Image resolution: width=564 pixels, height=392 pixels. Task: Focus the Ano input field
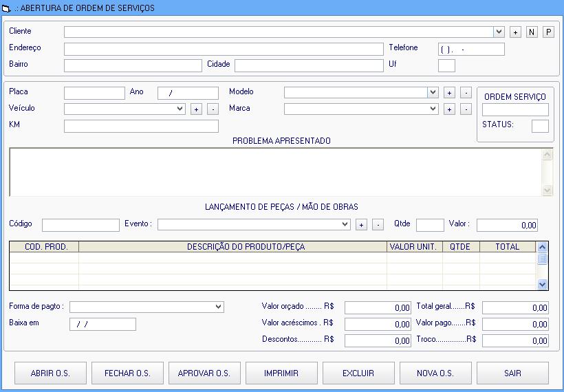click(x=188, y=93)
